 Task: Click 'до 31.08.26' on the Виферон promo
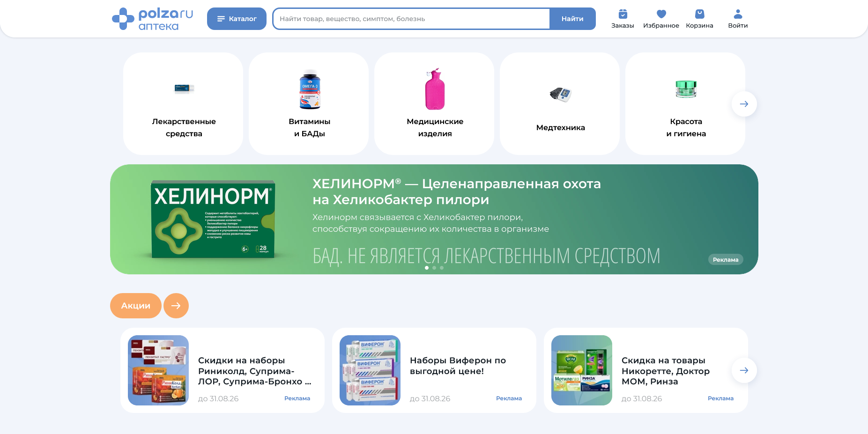[430, 399]
